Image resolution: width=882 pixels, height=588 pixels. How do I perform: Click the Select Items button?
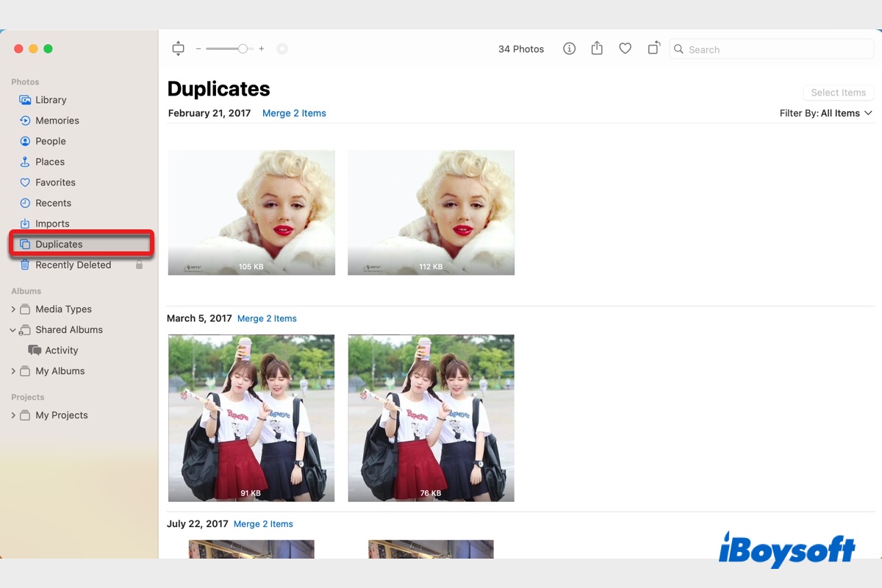838,93
